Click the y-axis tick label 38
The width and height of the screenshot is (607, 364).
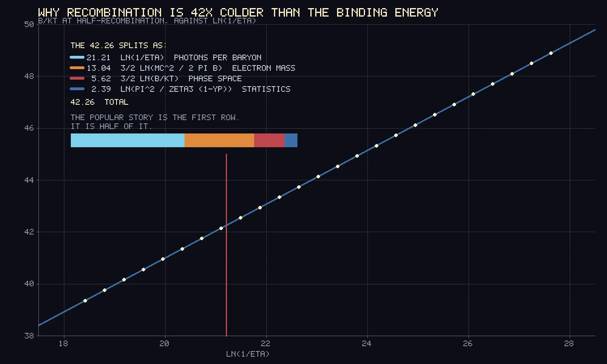click(x=29, y=336)
